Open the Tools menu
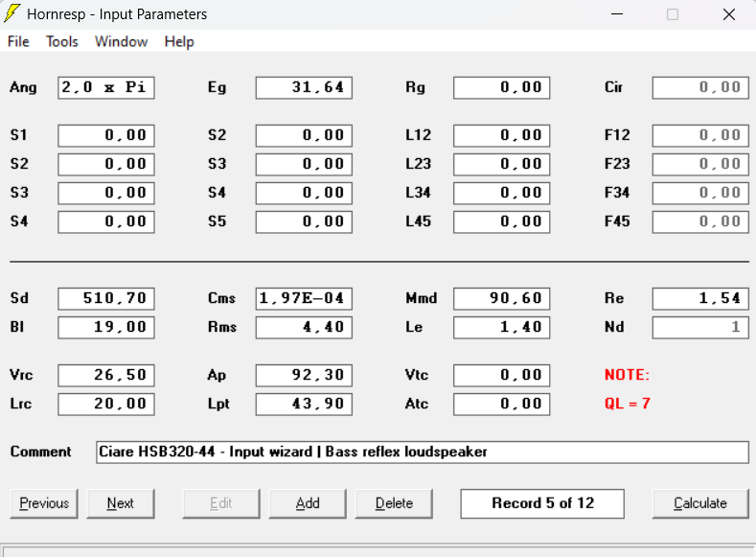756x557 pixels. coord(62,41)
